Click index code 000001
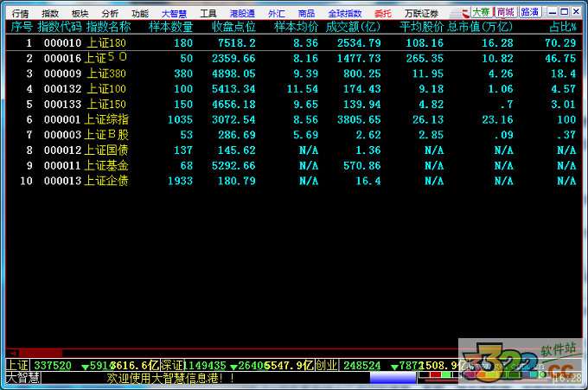Viewport: 588px width, 390px height. click(62, 119)
